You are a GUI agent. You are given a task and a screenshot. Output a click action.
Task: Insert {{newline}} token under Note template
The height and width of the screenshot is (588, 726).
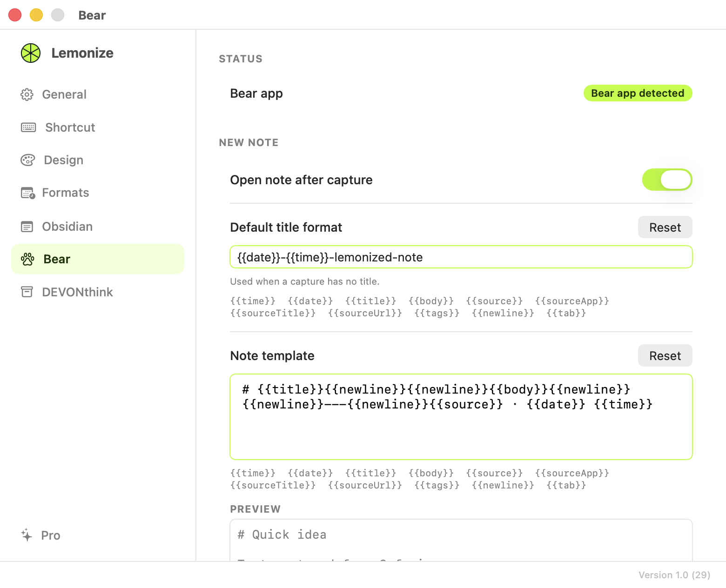(x=503, y=485)
